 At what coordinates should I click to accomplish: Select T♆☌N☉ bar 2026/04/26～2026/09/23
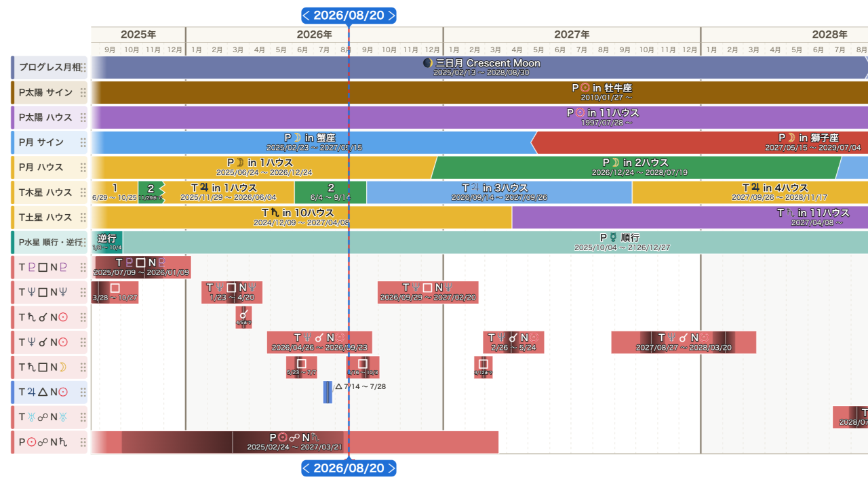pyautogui.click(x=319, y=342)
